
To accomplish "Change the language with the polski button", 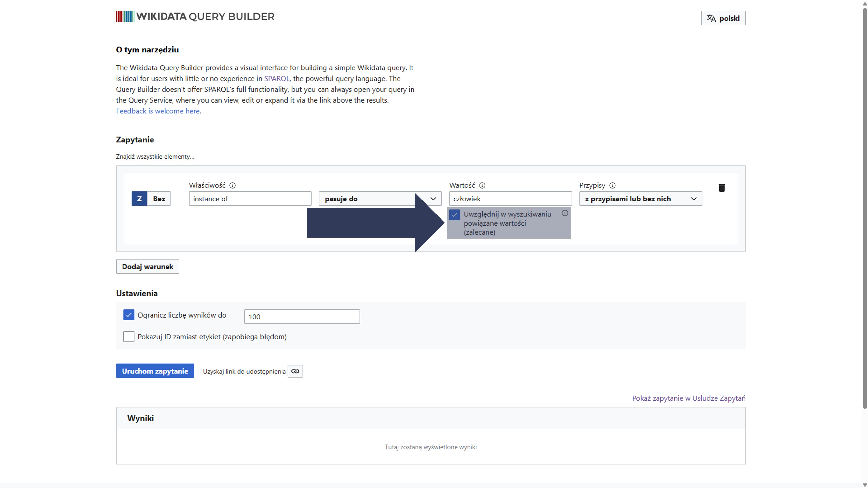I will (723, 18).
